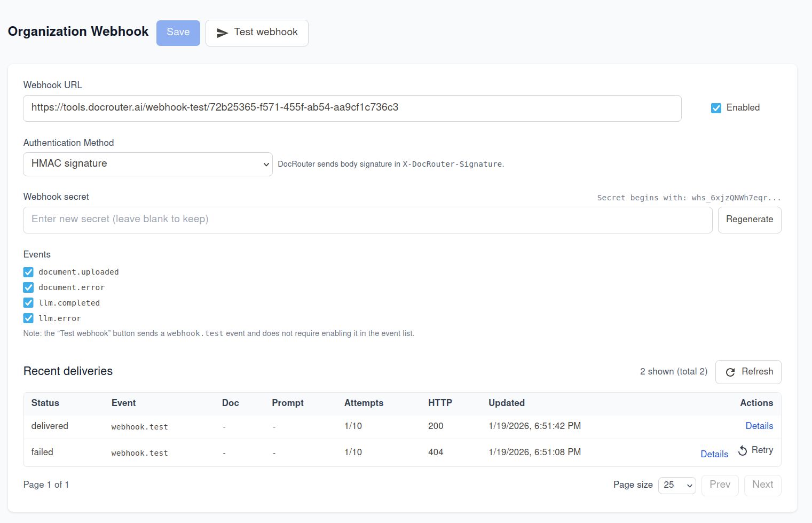Click the Retry icon on the failed delivery

(x=743, y=450)
